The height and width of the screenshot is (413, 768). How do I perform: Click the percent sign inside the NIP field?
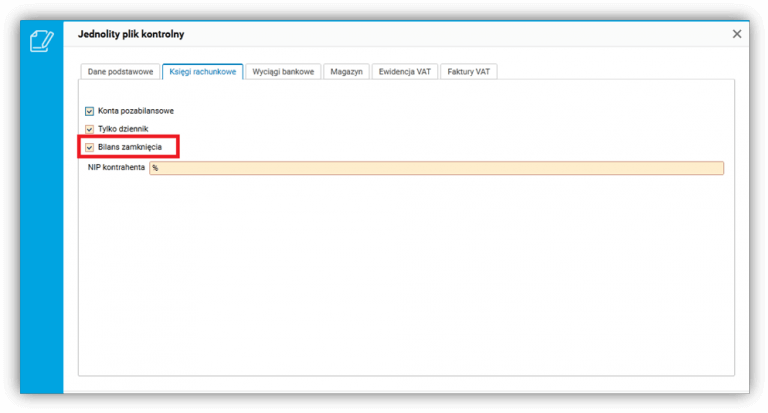tap(155, 168)
